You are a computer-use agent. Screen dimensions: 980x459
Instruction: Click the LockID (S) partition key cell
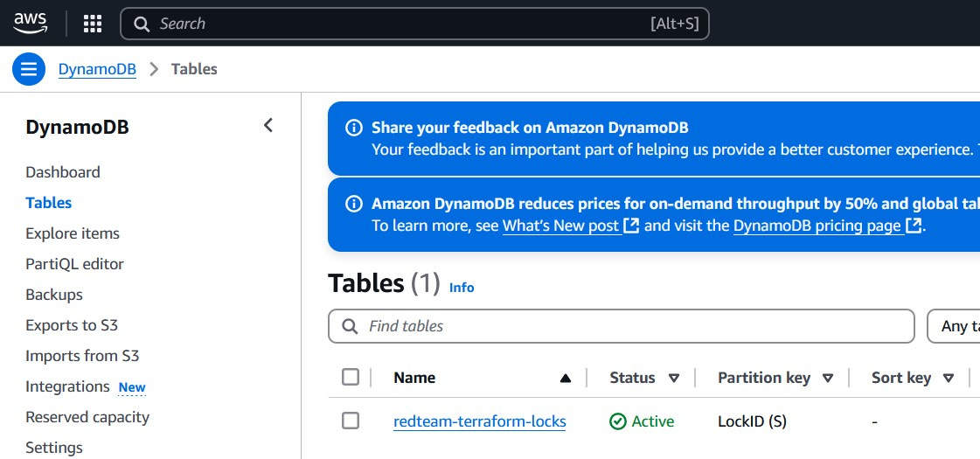pos(752,421)
